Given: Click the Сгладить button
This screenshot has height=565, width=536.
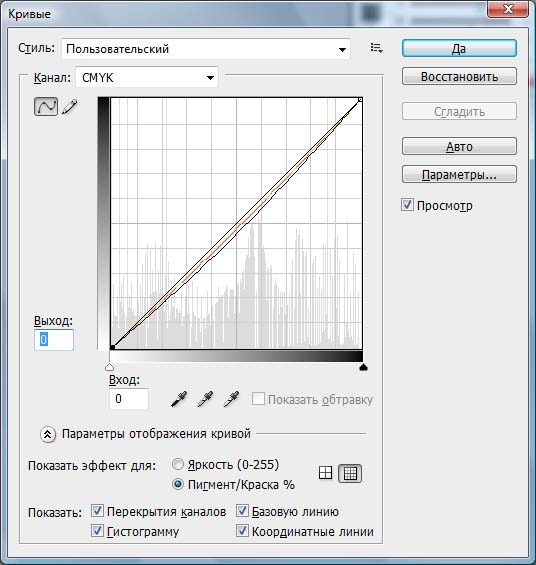Looking at the screenshot, I should click(x=459, y=111).
